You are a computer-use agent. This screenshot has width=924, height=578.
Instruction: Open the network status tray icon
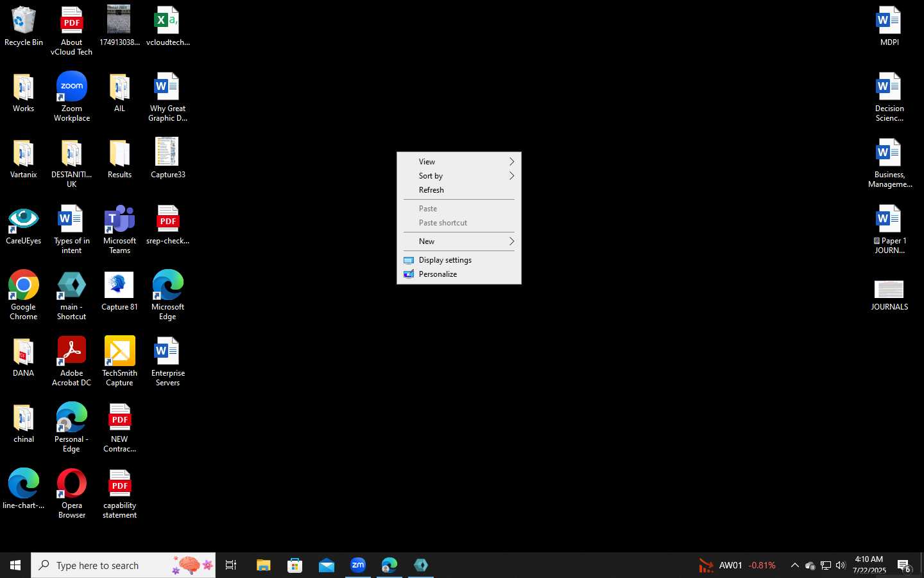825,566
